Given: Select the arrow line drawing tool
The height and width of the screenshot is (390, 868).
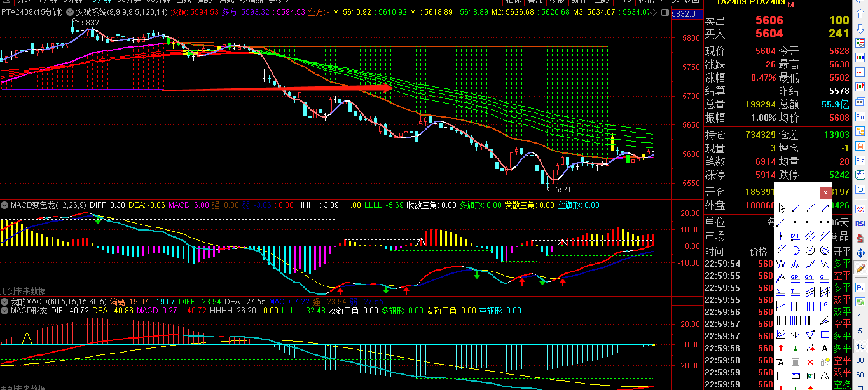Looking at the screenshot, I should click(825, 208).
